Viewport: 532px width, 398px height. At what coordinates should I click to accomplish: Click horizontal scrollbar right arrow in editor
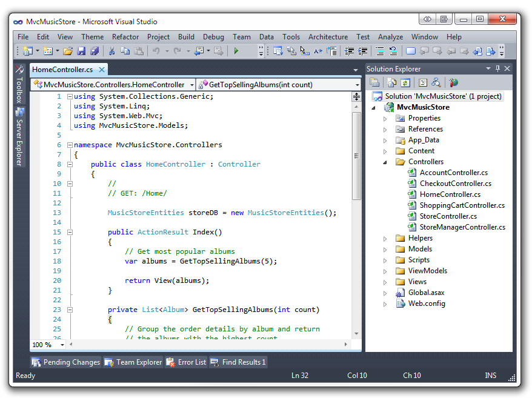tap(346, 345)
